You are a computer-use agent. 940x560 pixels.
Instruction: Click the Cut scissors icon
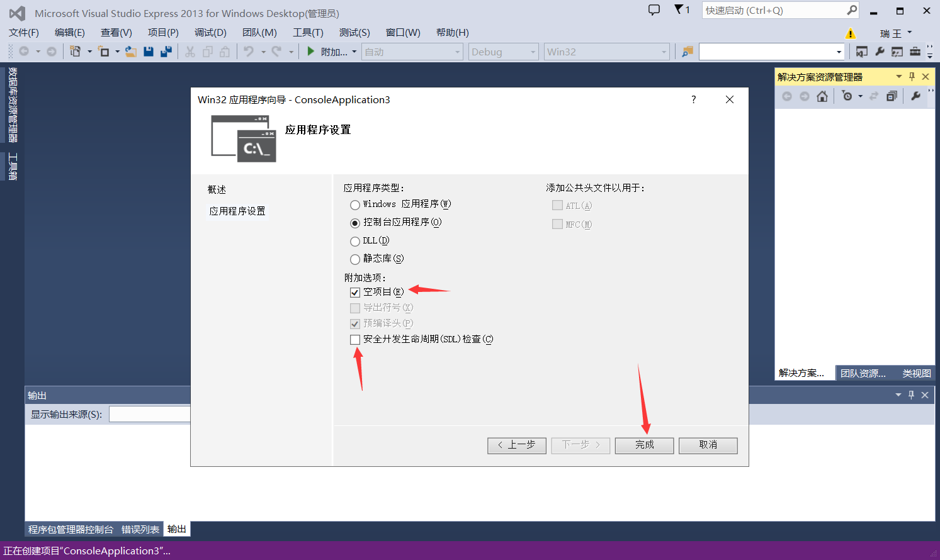click(x=190, y=52)
